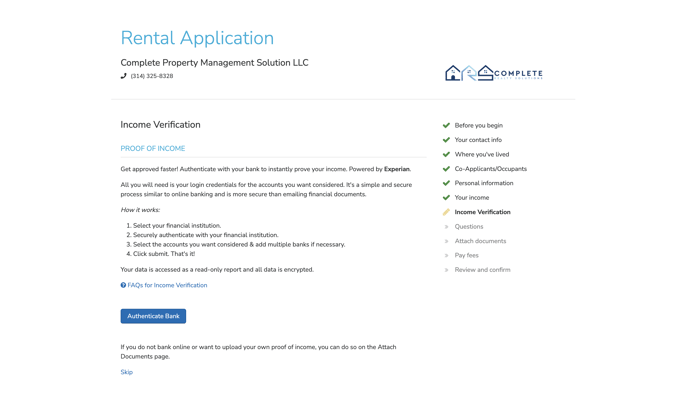Click the phone number (314) 325-8328

(152, 76)
